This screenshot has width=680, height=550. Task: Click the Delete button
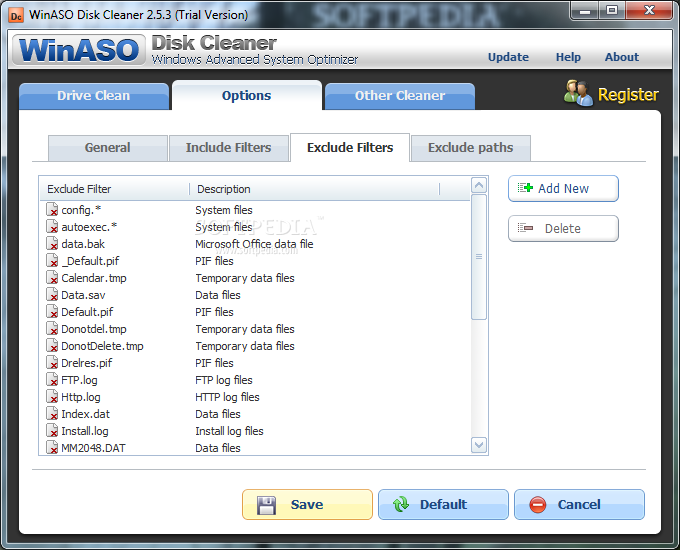(563, 228)
